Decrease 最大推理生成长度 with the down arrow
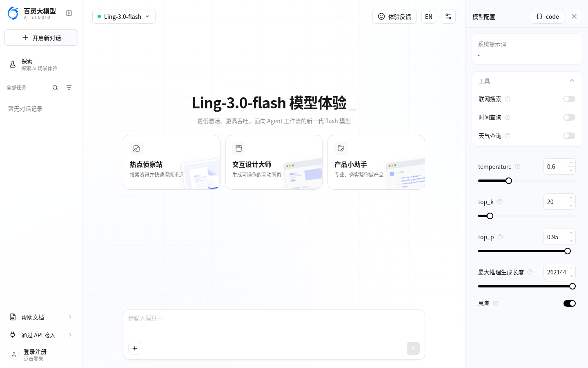 click(x=571, y=276)
